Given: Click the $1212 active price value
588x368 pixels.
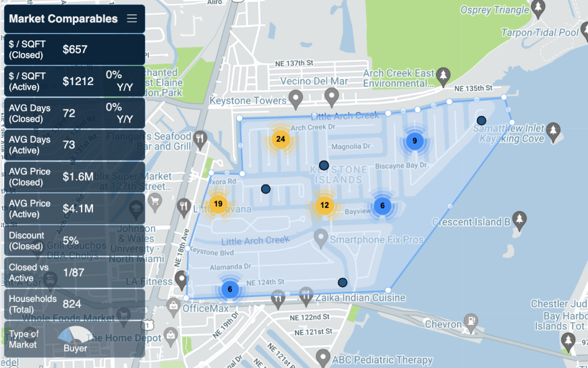Looking at the screenshot, I should [x=78, y=82].
